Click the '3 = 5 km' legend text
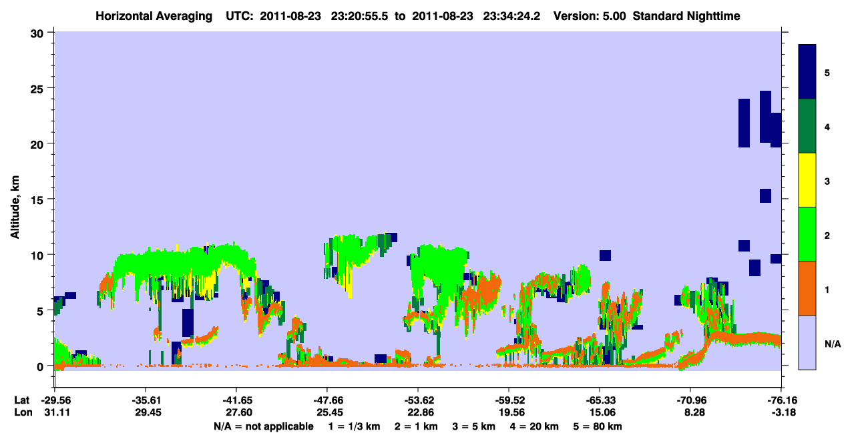This screenshot has width=868, height=445. [473, 426]
